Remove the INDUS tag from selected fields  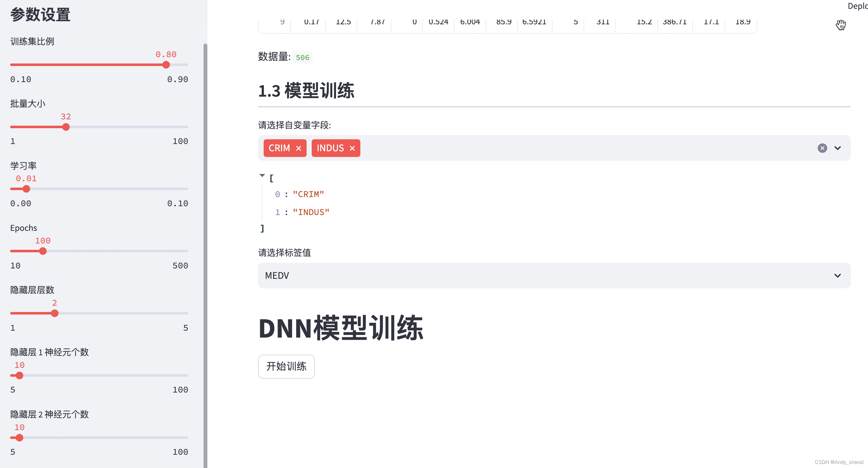point(352,148)
